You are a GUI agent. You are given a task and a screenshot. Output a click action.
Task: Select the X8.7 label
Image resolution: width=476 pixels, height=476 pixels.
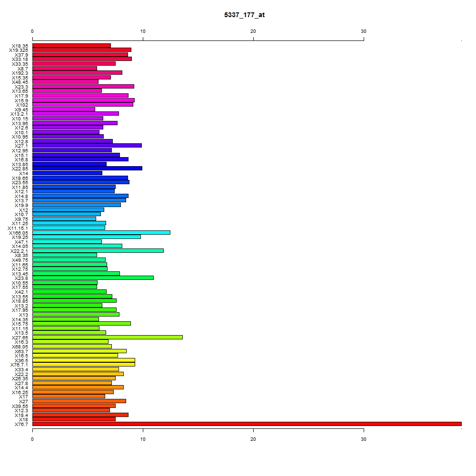point(23,69)
